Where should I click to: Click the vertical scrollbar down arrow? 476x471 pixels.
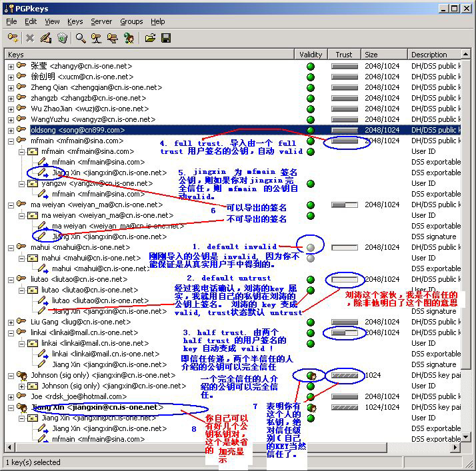click(x=466, y=438)
